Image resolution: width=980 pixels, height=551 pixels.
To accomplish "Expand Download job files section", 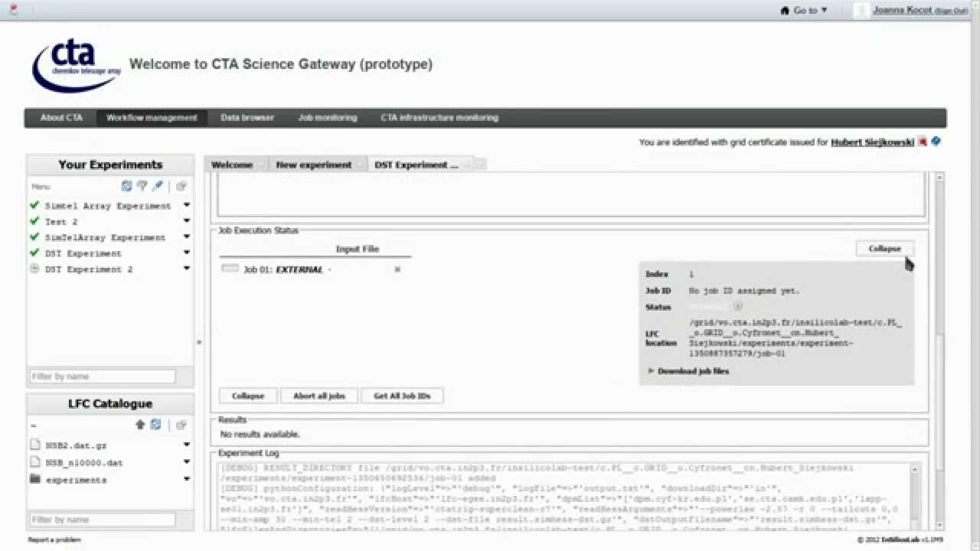I will tap(688, 371).
